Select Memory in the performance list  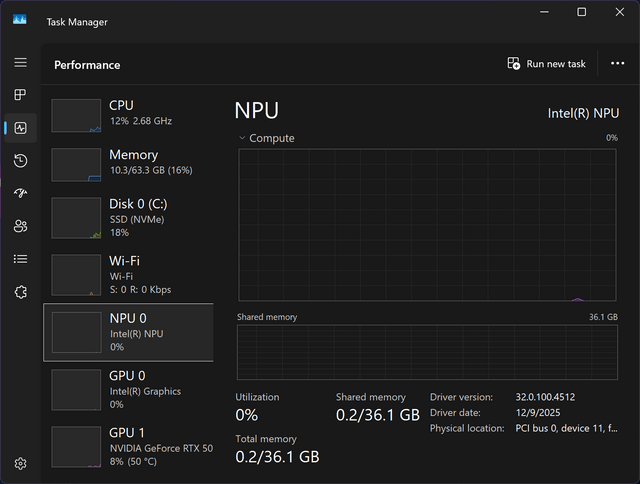coord(128,165)
